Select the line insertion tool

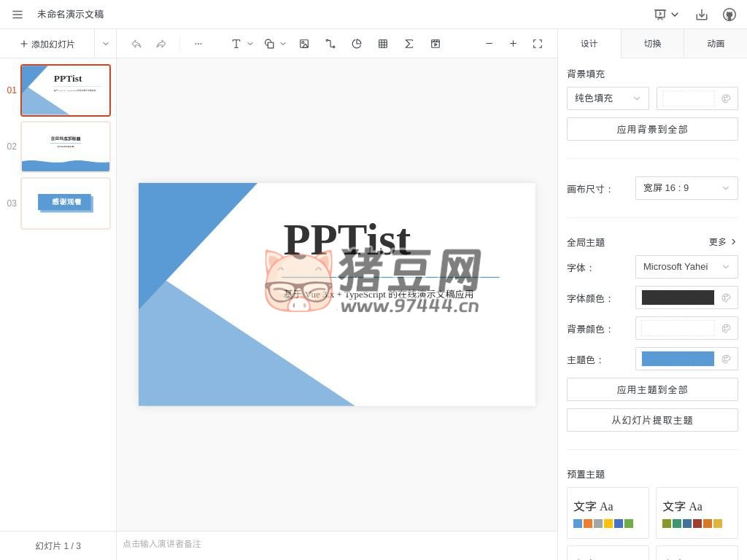pyautogui.click(x=330, y=44)
